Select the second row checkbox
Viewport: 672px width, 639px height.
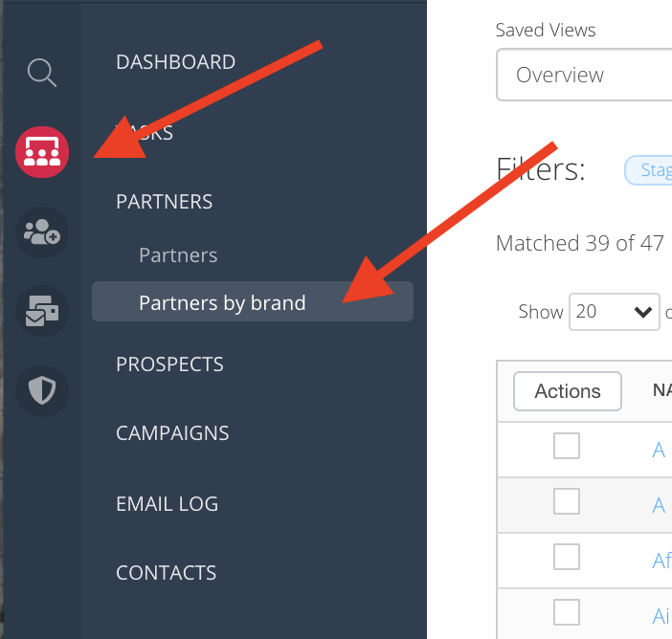(567, 501)
